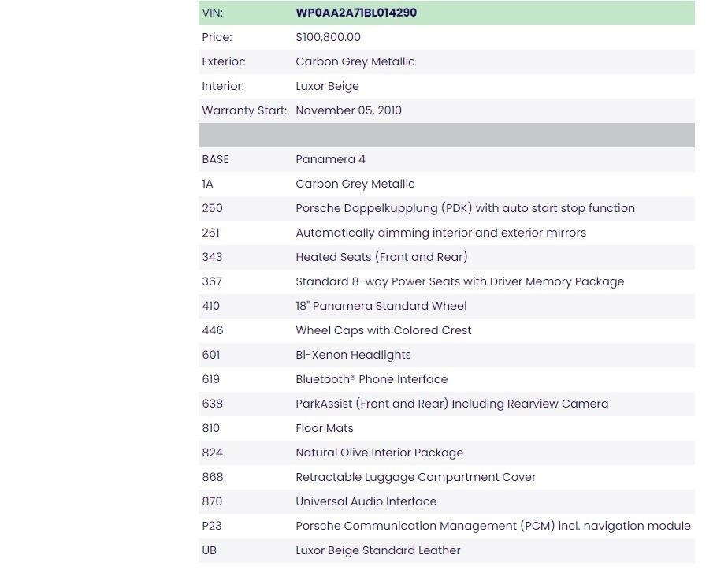Select Heated Seats (Front and Rear) row

pyautogui.click(x=447, y=257)
